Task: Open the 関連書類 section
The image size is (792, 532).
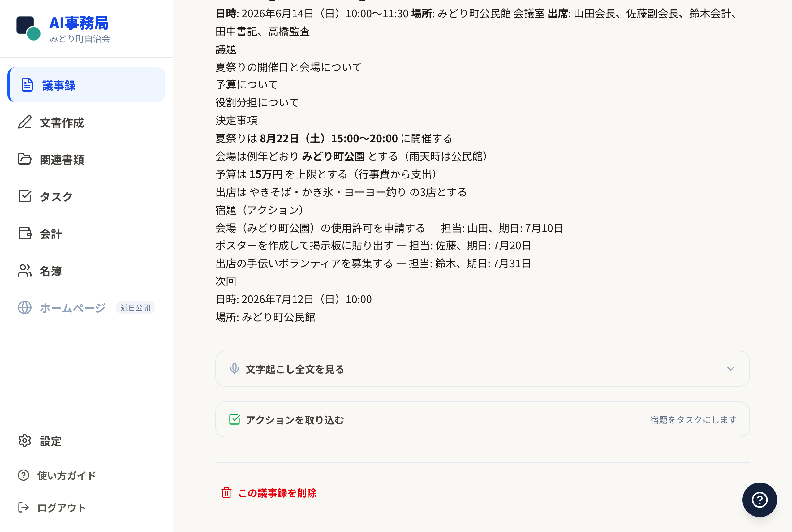Action: click(86, 159)
